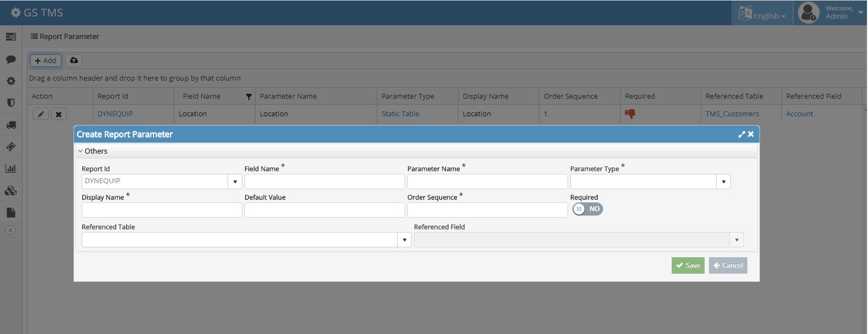
Task: Maximize the Create Report Parameter dialog
Action: click(x=742, y=134)
